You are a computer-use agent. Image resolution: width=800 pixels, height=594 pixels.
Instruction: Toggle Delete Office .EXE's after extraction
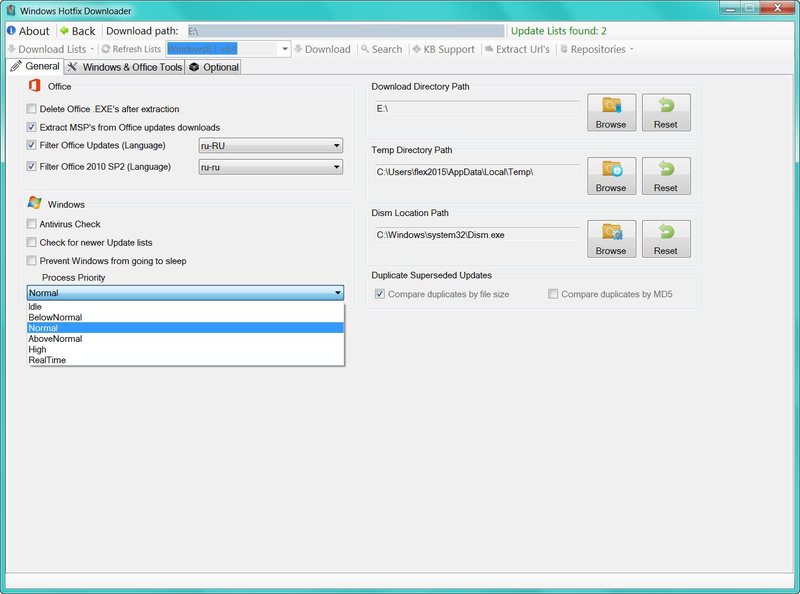[32, 109]
